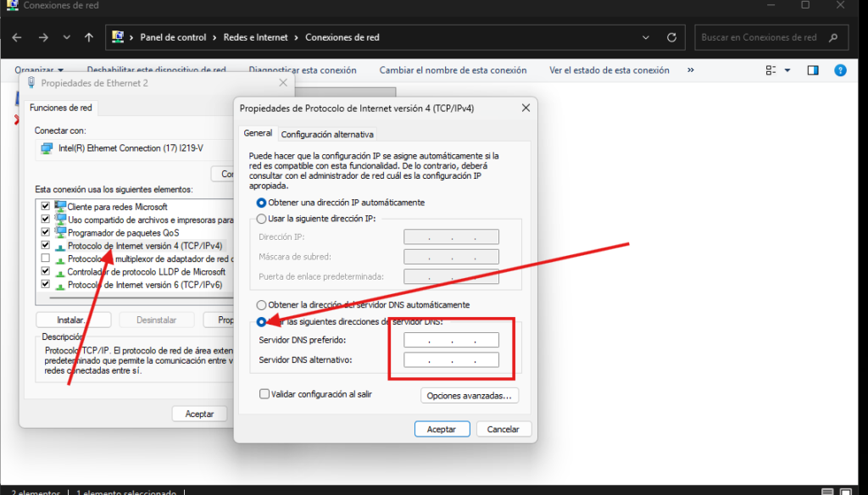Click the Forward navigation arrow
This screenshot has width=868, height=495.
(43, 37)
